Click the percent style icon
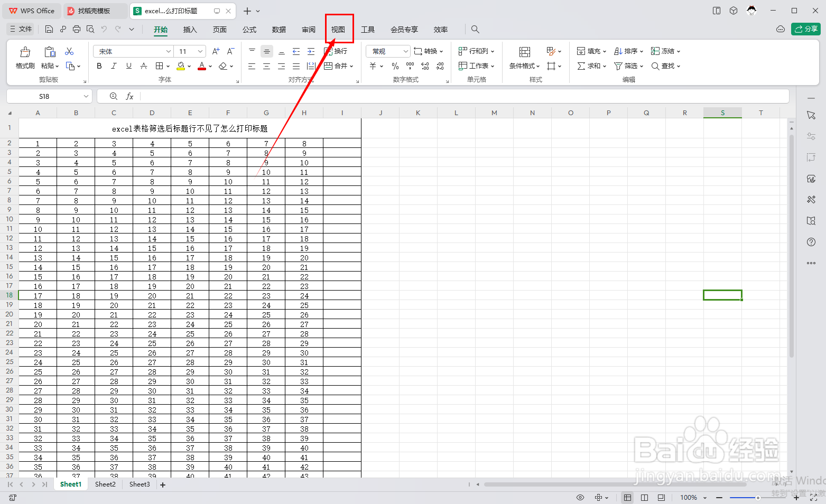Image resolution: width=826 pixels, height=504 pixels. coord(395,66)
